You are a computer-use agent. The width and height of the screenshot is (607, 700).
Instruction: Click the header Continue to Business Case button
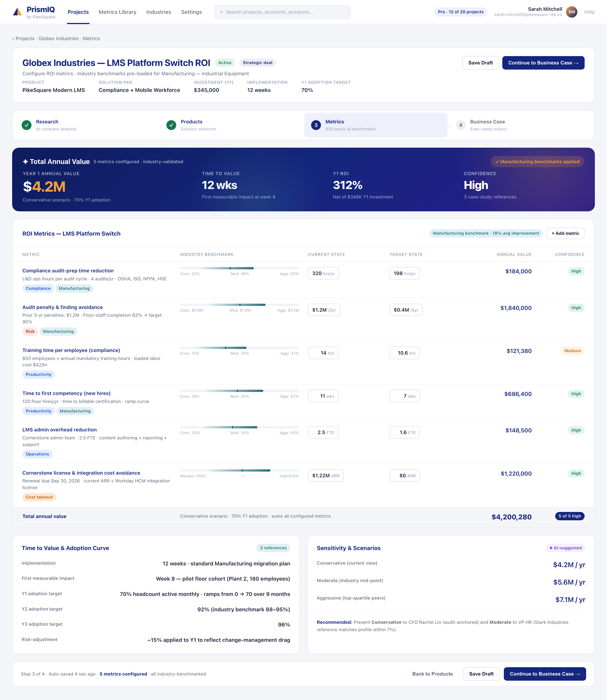coord(543,63)
